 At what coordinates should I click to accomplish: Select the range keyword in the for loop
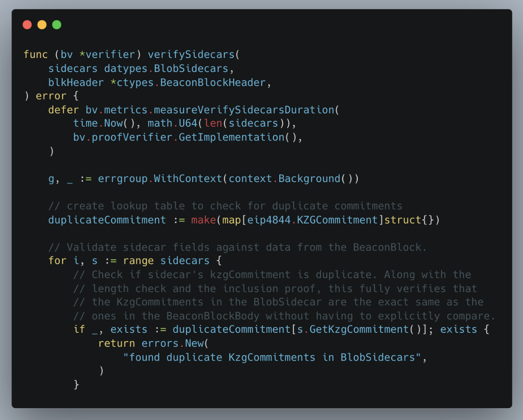pyautogui.click(x=139, y=260)
